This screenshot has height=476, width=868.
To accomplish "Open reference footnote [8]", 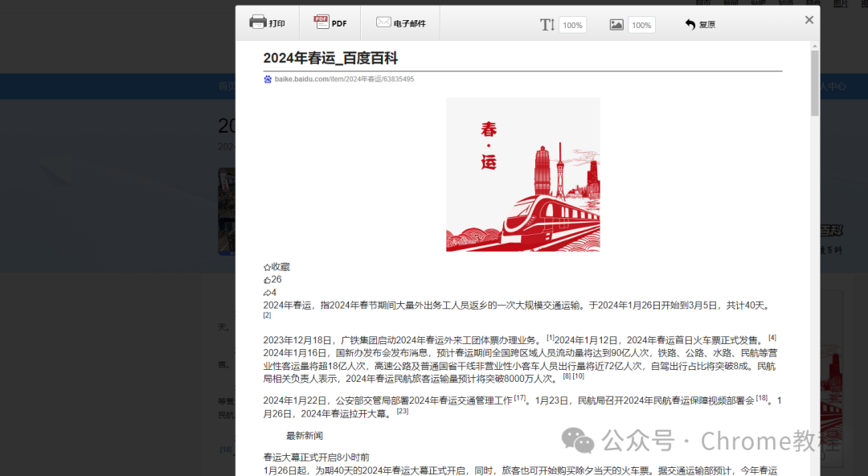I will click(567, 375).
